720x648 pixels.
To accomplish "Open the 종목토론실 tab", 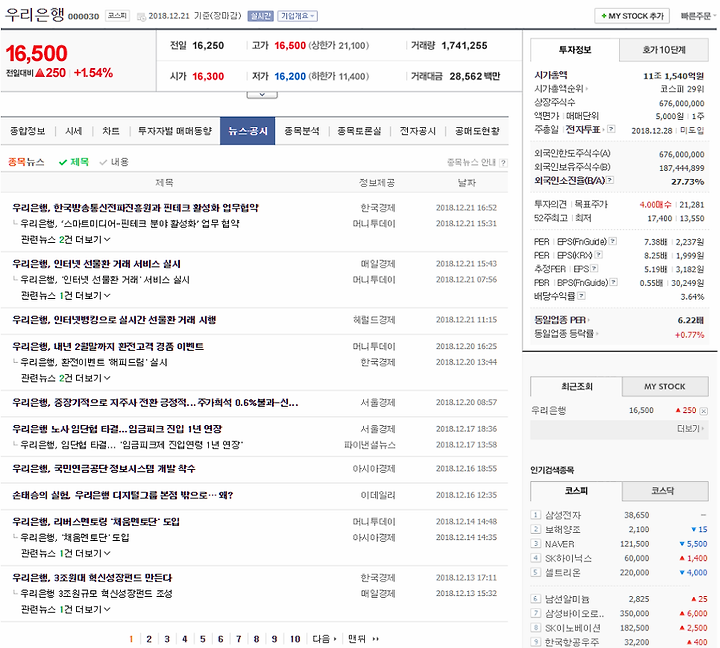I will tap(359, 131).
